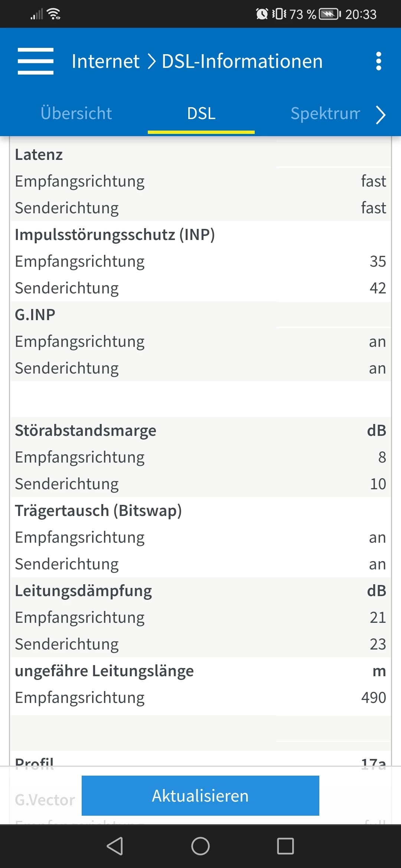Tap the battery status icon

330,14
